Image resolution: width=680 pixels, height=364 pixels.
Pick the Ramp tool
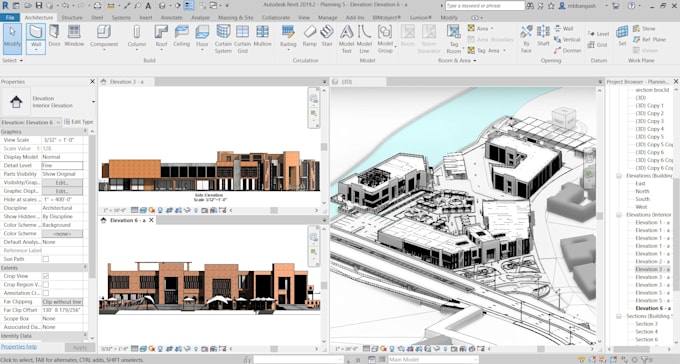pos(310,36)
